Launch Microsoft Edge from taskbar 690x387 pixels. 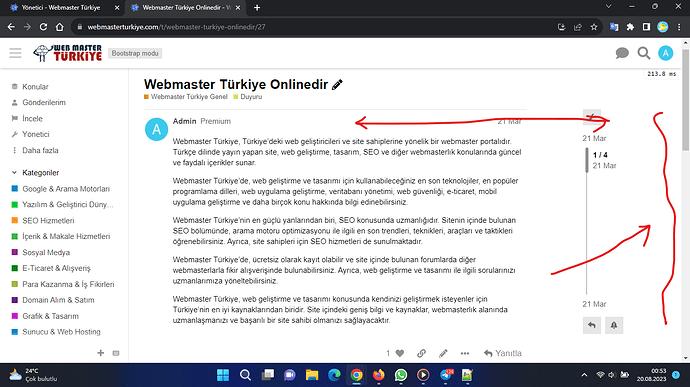pos(334,375)
